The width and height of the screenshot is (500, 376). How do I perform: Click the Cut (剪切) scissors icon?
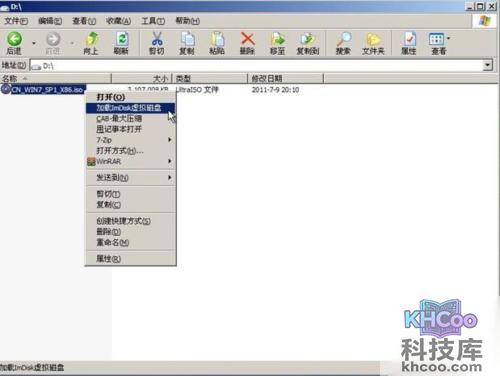(157, 39)
